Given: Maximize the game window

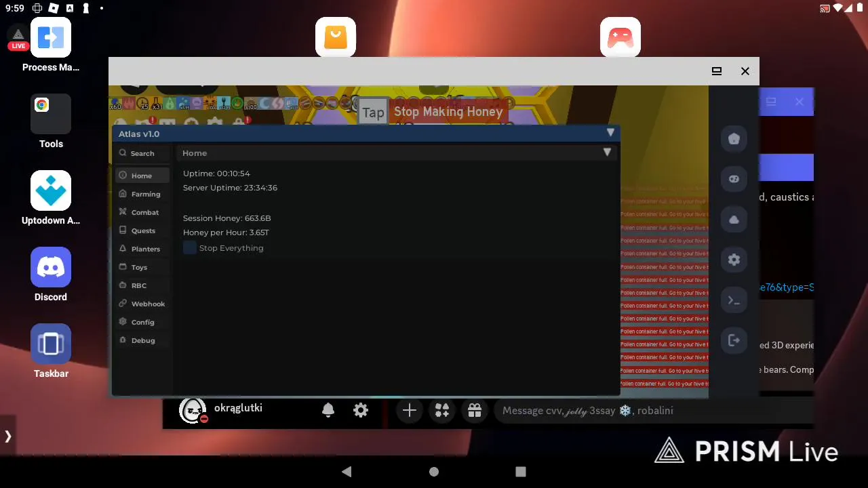Looking at the screenshot, I should pyautogui.click(x=717, y=71).
